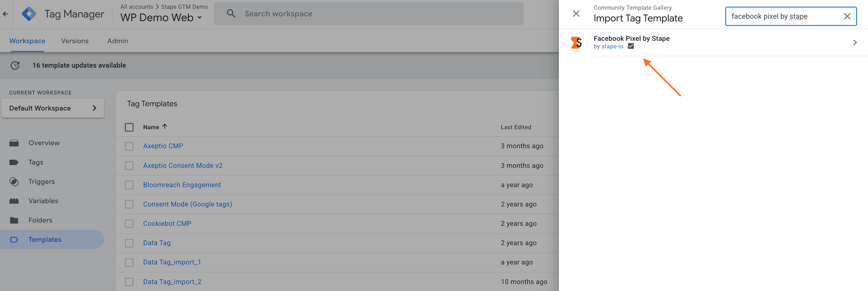Open the stape-io author link
The height and width of the screenshot is (291, 868).
pyautogui.click(x=612, y=46)
